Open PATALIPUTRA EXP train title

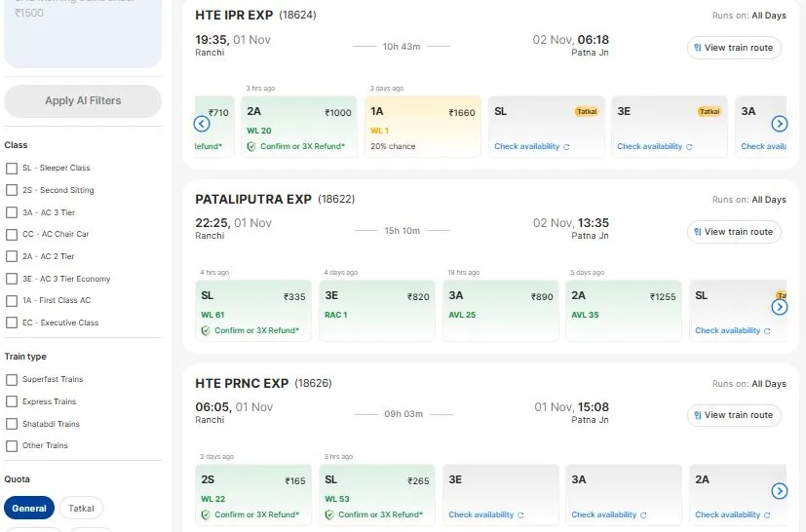(252, 200)
